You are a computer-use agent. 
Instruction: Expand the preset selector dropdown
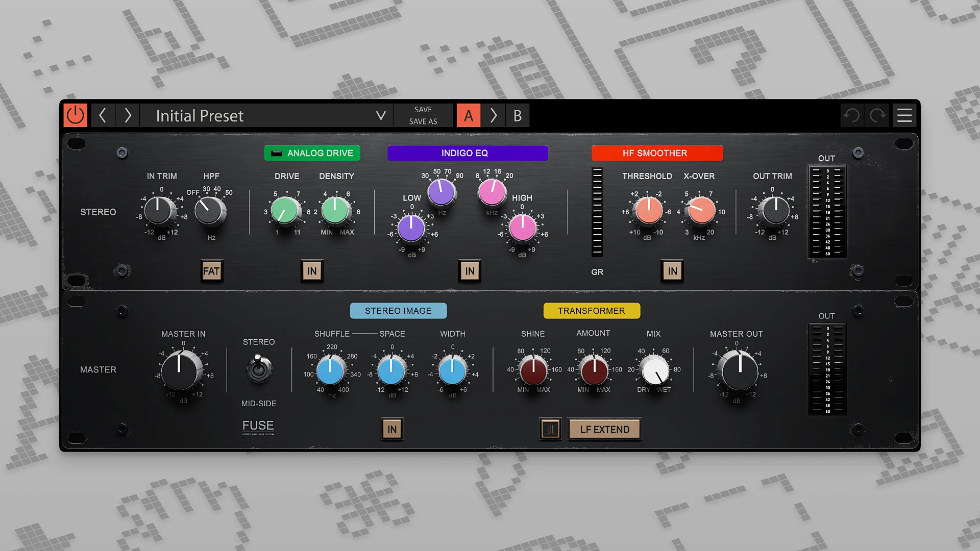coord(380,115)
